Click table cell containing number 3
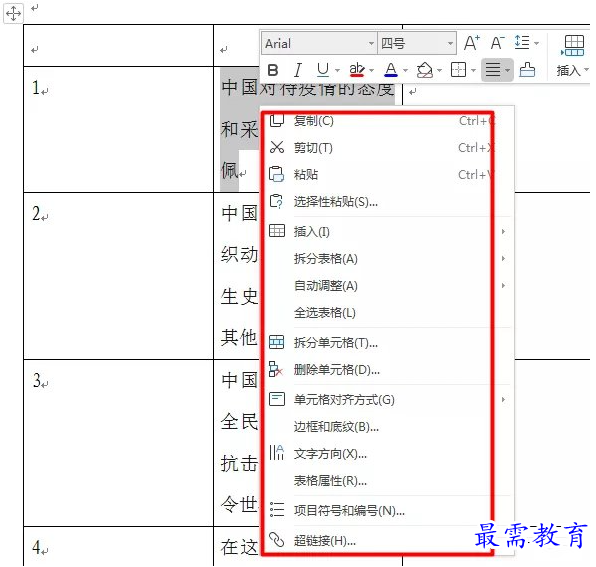Viewport: 596px width, 567px height. (x=119, y=443)
